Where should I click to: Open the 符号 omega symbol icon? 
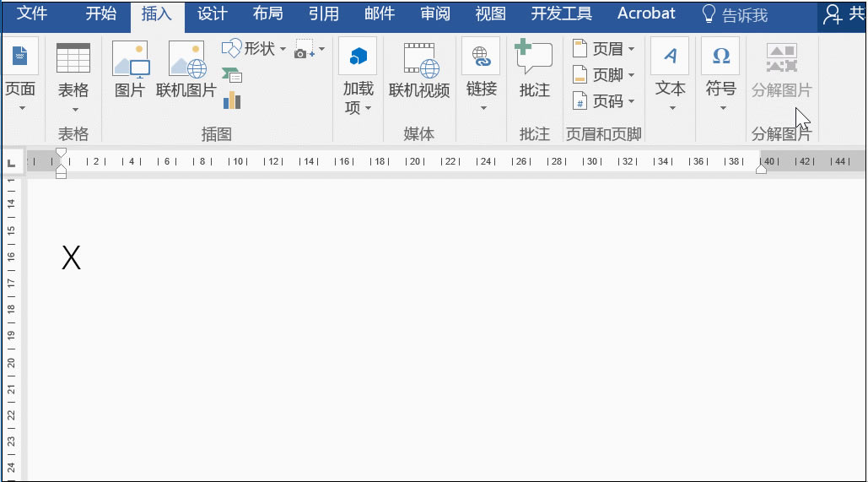(720, 56)
